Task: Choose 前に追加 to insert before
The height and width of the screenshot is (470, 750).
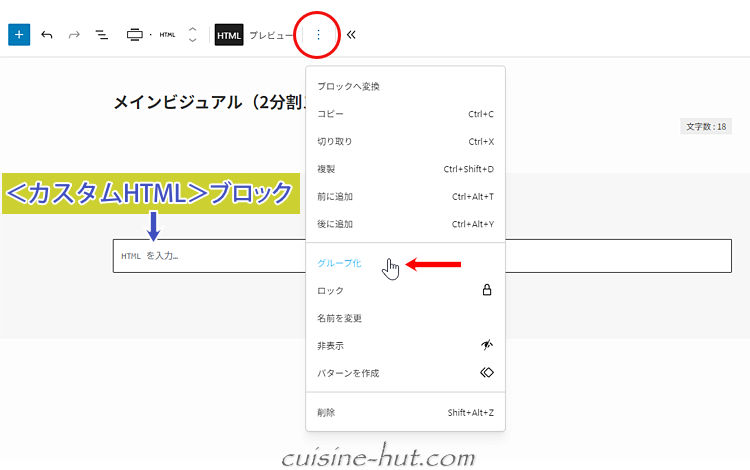Action: (x=405, y=197)
